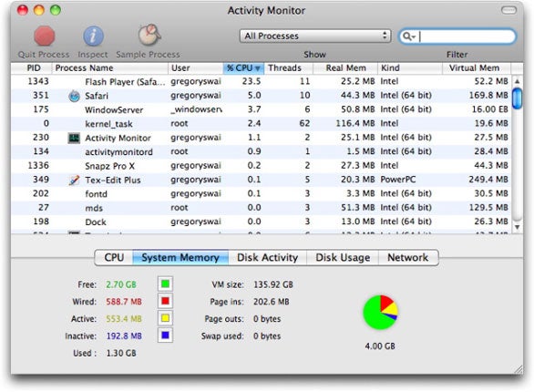
Task: Switch to the CPU tab
Action: point(114,257)
